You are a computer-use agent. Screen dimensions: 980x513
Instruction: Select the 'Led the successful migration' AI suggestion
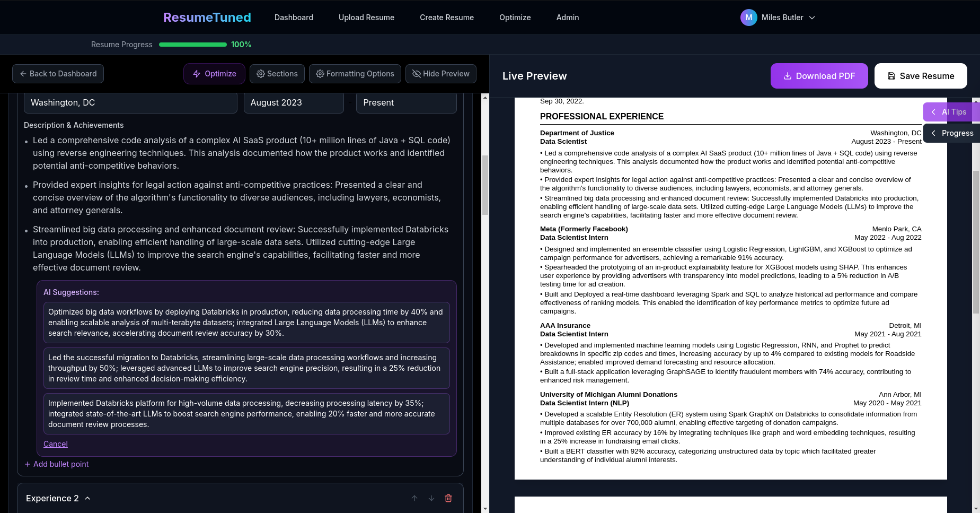[x=246, y=368]
